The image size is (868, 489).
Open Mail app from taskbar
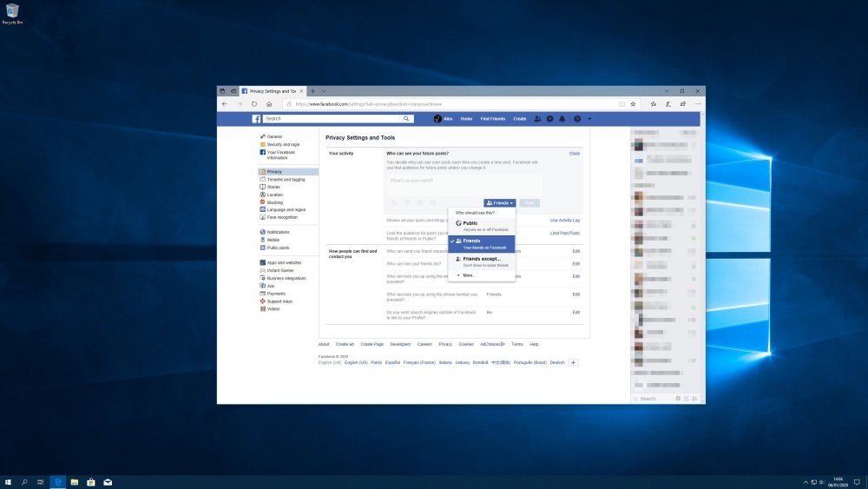coord(108,482)
